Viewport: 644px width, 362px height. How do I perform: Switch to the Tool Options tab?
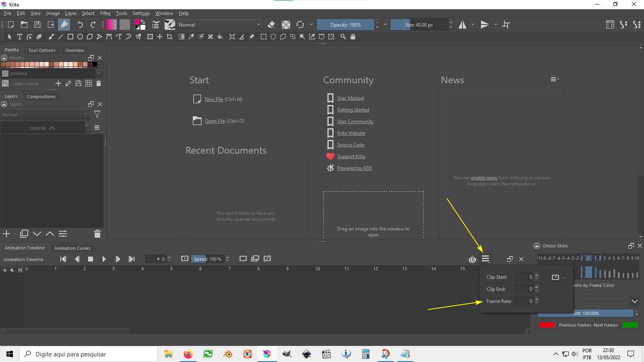coord(42,50)
